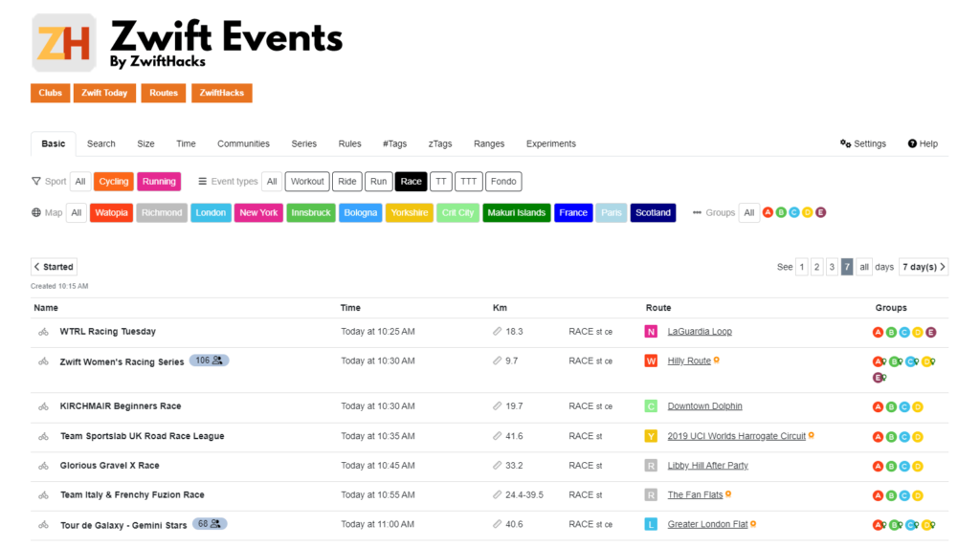
Task: Click cyclist icon beside Team Sportslab UK Road Race League
Action: tap(43, 436)
